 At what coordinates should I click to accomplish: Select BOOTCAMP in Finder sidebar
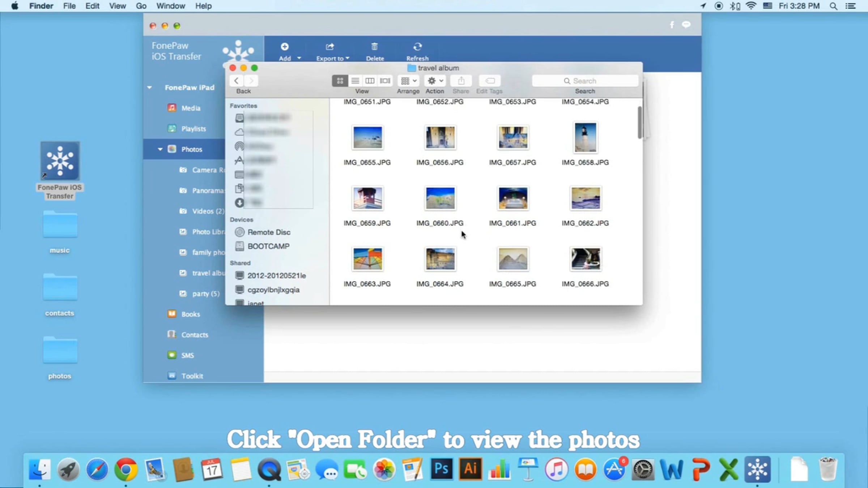pyautogui.click(x=268, y=246)
